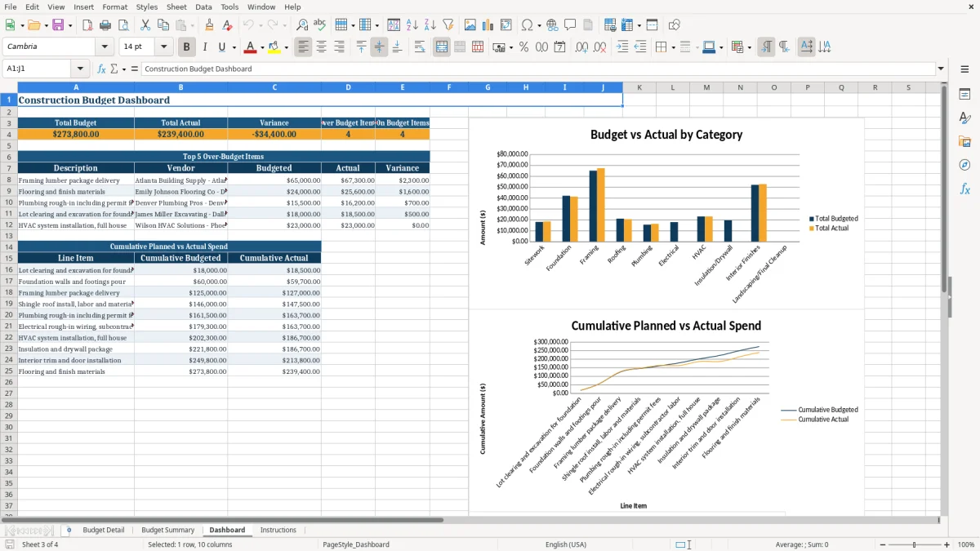Click the formula input line field
The height and width of the screenshot is (551, 980).
point(537,69)
